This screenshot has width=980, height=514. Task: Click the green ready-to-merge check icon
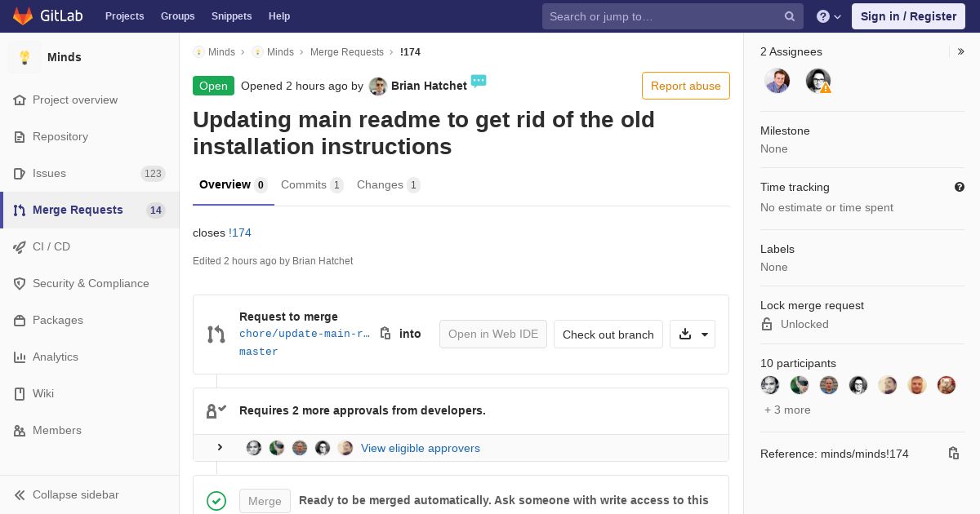(216, 501)
